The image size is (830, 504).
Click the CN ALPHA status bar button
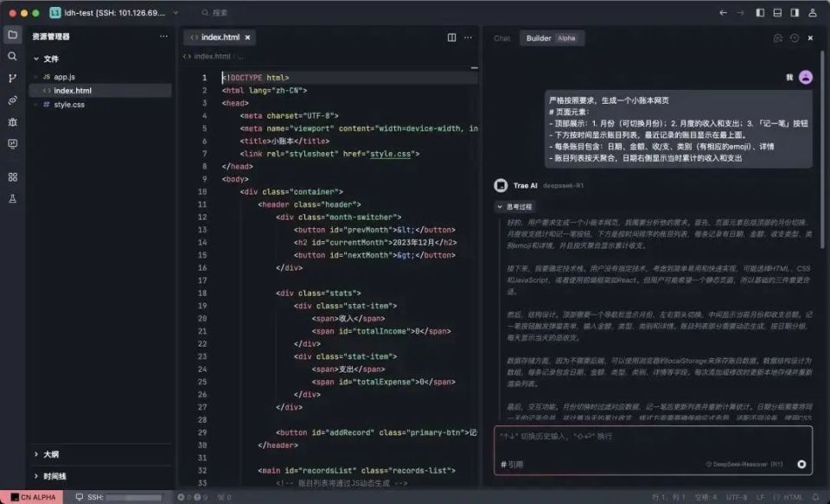(34, 497)
